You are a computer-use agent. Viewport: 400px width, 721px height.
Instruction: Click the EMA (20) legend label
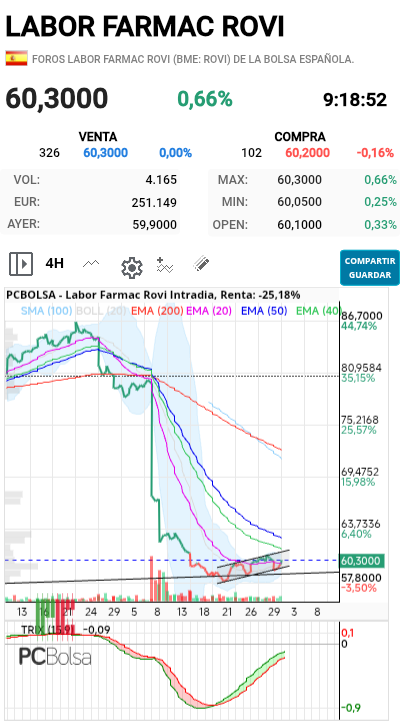pyautogui.click(x=211, y=311)
